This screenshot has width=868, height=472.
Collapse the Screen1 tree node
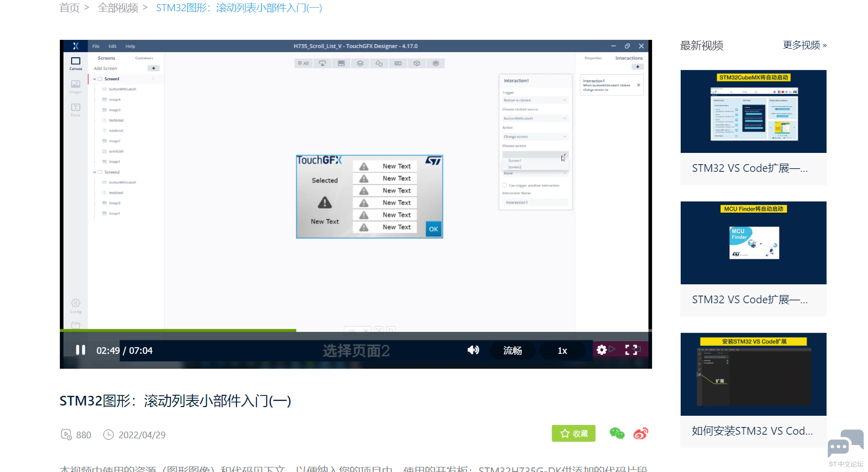[x=95, y=79]
